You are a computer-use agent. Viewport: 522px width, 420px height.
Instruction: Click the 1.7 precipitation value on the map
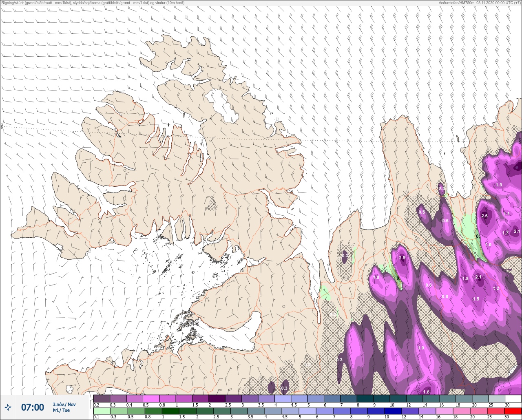coord(505,233)
